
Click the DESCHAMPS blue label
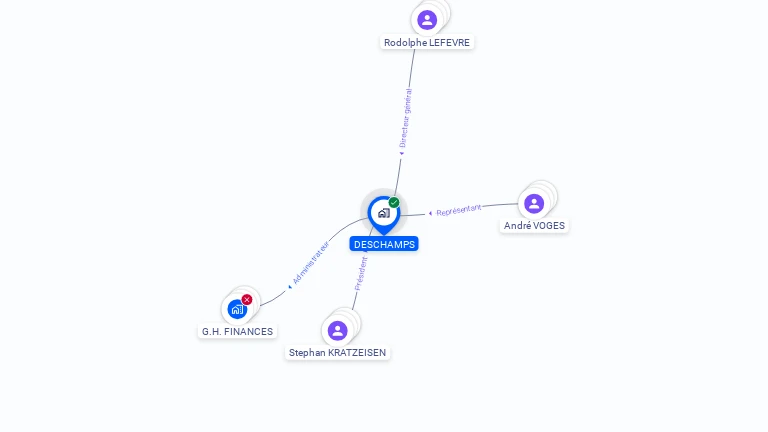coord(384,244)
